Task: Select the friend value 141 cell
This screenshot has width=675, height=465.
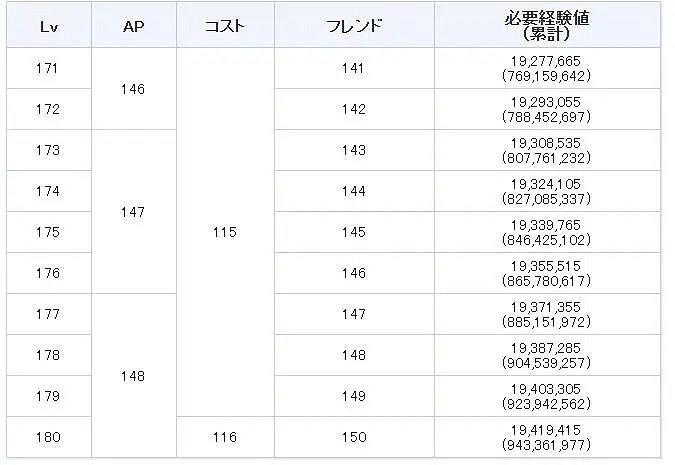Action: click(x=353, y=68)
